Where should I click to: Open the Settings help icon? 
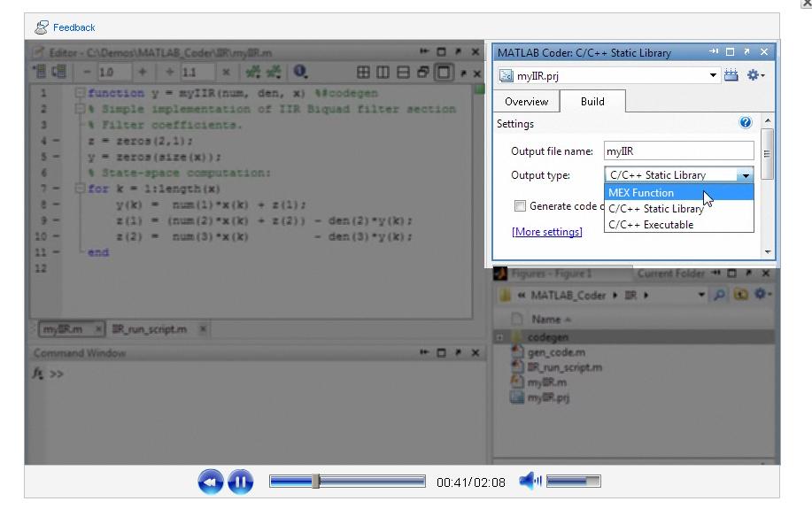[x=746, y=124]
